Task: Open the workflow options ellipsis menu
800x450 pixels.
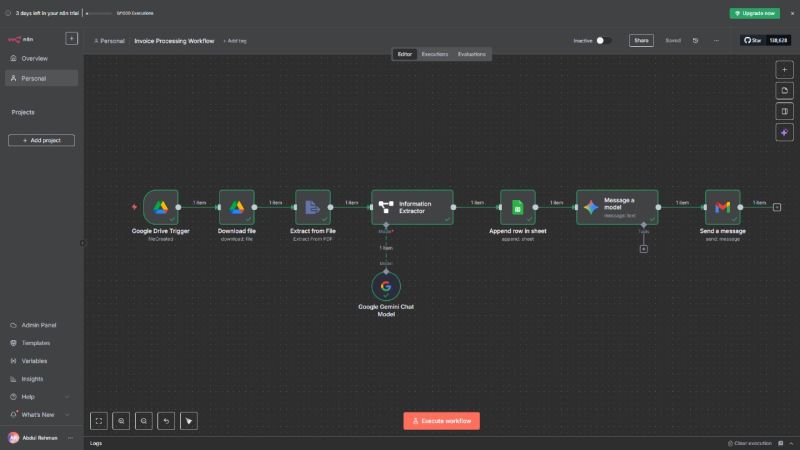Action: point(716,40)
